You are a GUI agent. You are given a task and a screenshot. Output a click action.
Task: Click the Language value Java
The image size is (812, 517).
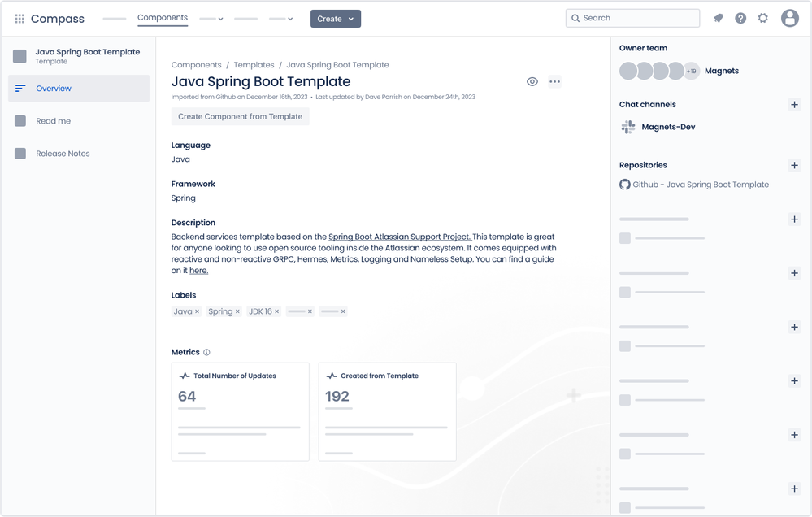(x=180, y=159)
